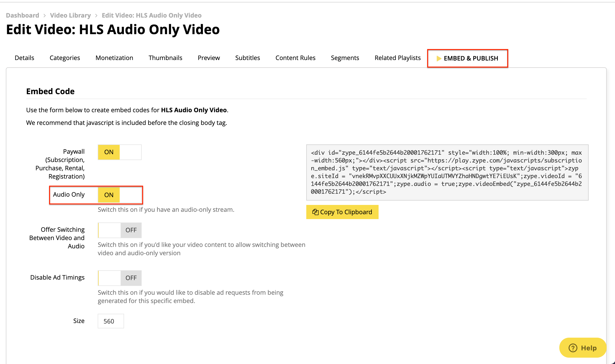The width and height of the screenshot is (615, 364).
Task: Click the 'Audio Only' label text
Action: click(x=69, y=194)
